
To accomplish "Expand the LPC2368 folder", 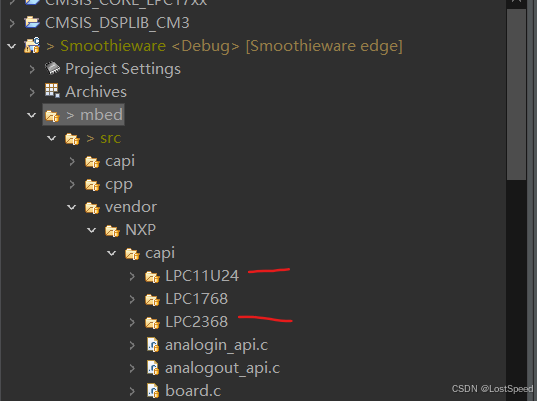I will (x=132, y=322).
